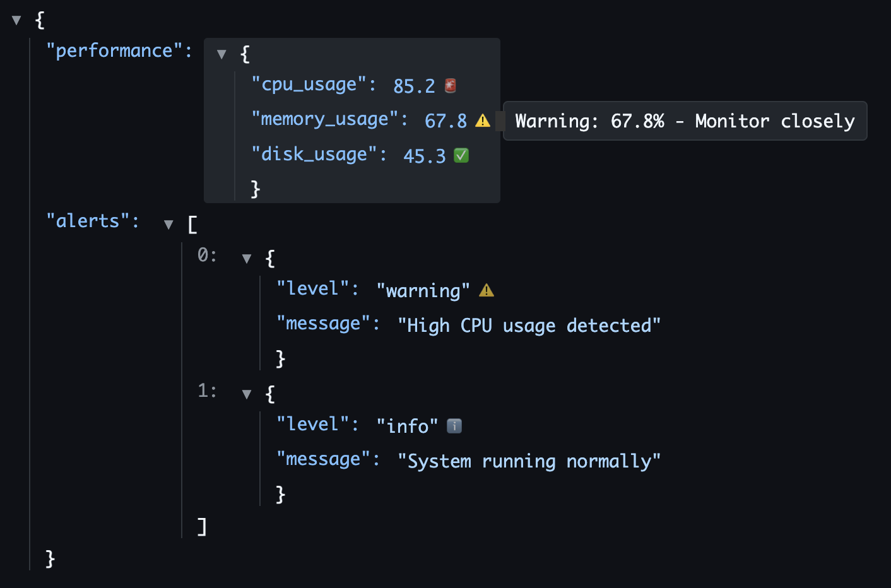Image resolution: width=891 pixels, height=588 pixels.
Task: Click the warning triangle next to memory_usage
Action: [484, 120]
